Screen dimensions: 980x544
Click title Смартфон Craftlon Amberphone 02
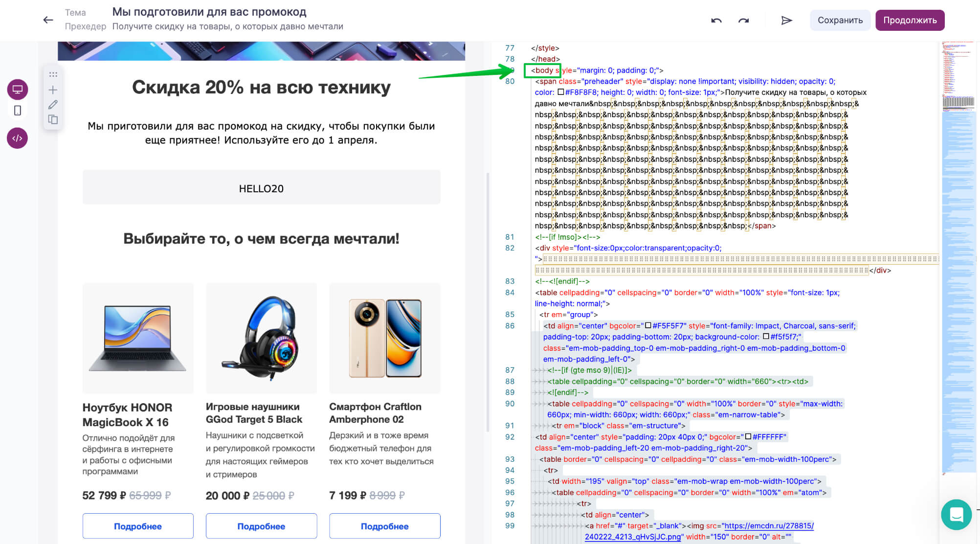click(x=375, y=413)
